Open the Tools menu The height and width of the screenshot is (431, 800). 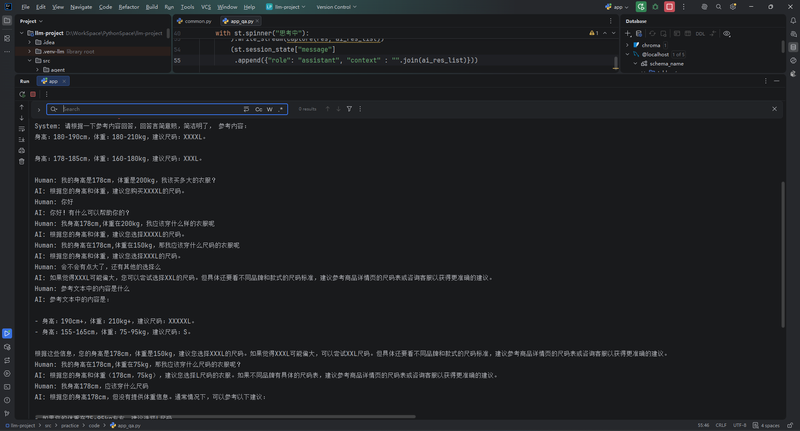click(187, 7)
